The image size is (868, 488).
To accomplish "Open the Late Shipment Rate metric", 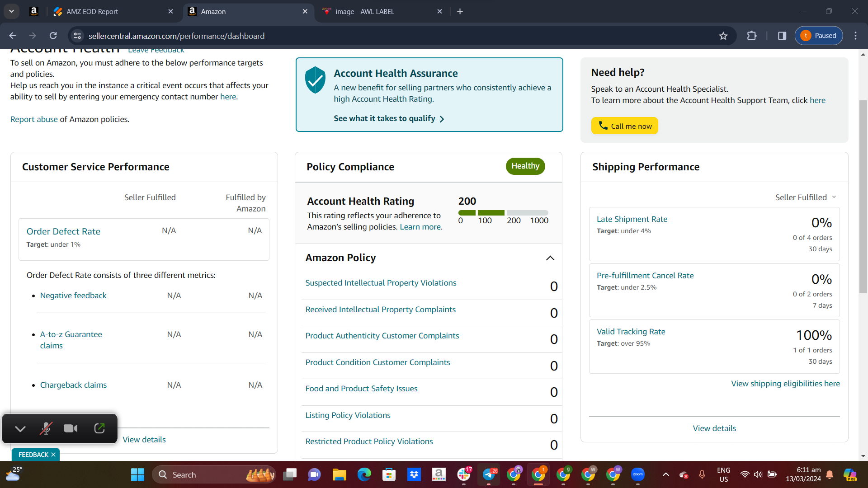I will click(632, 219).
